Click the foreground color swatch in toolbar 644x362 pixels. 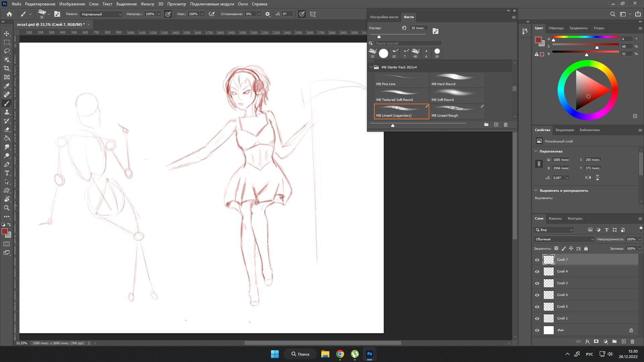click(4, 231)
